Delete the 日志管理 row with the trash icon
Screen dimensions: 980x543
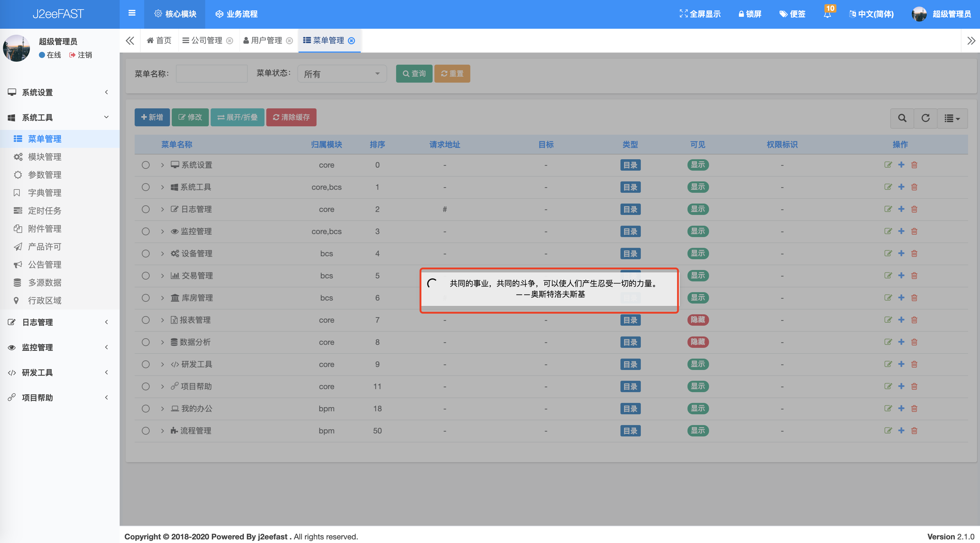point(914,209)
